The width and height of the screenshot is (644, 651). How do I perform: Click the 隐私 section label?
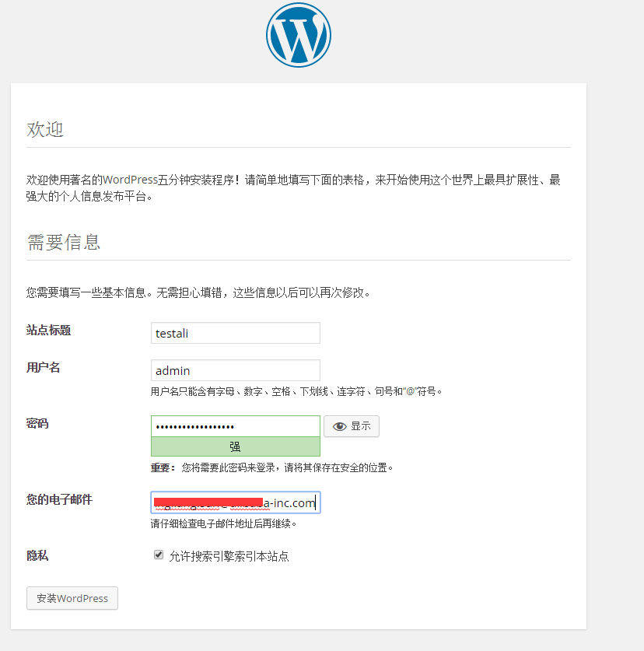(37, 555)
